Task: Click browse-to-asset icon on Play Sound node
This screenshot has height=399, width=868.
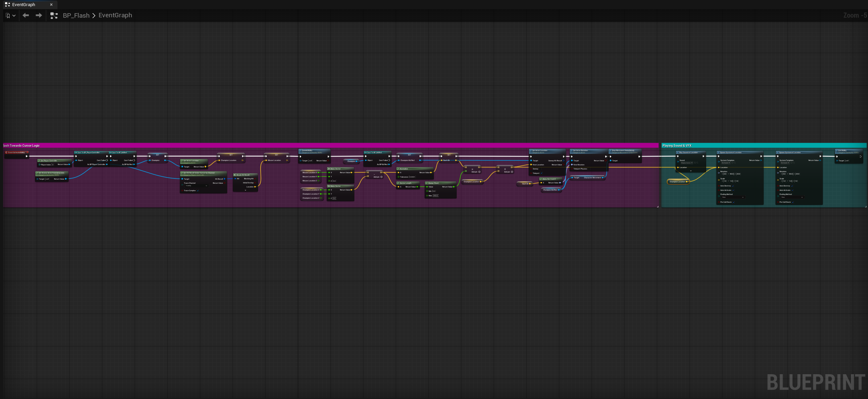Action: point(697,163)
